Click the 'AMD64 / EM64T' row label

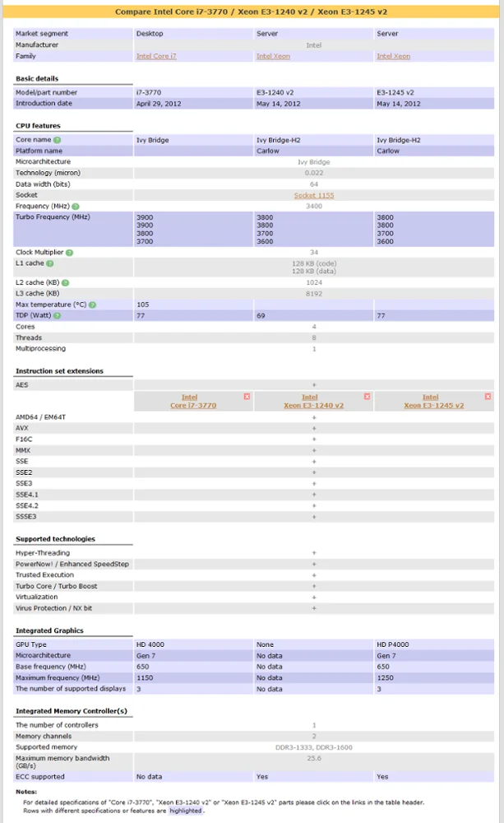click(x=40, y=417)
